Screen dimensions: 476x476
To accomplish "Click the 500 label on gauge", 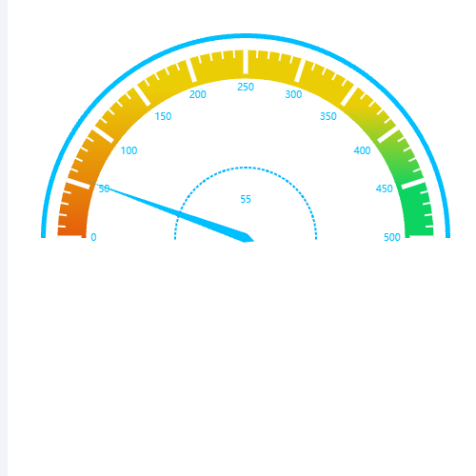I will (x=392, y=237).
